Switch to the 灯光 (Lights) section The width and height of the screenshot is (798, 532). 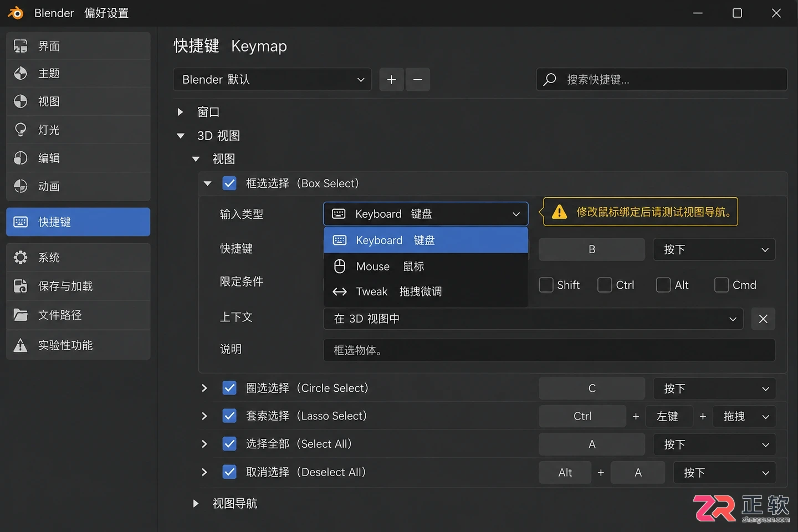pos(78,130)
